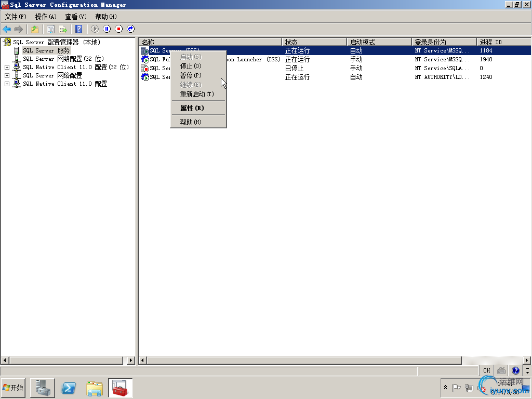This screenshot has width=532, height=399.
Task: Open Windows Explorer from the taskbar
Action: [x=95, y=388]
